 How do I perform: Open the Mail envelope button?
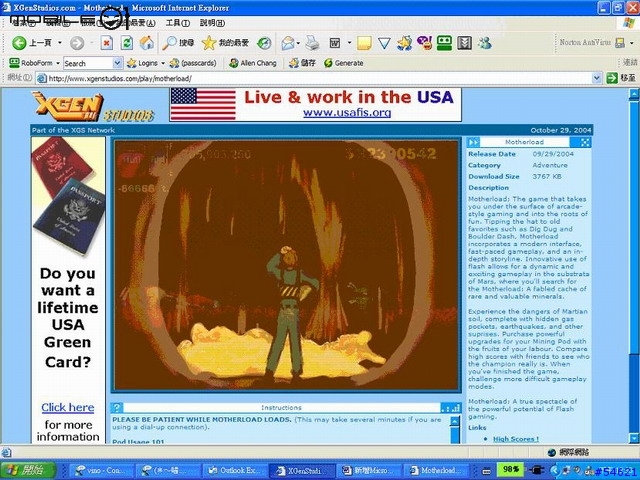pos(288,43)
